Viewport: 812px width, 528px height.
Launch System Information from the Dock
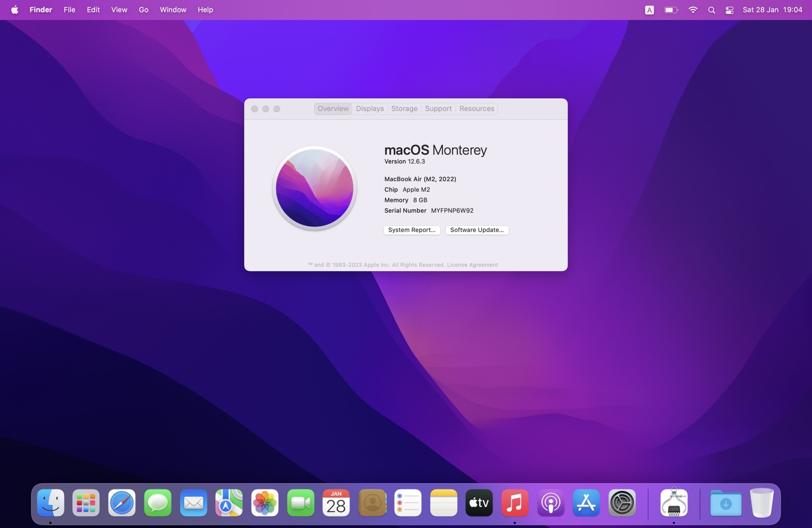(673, 503)
